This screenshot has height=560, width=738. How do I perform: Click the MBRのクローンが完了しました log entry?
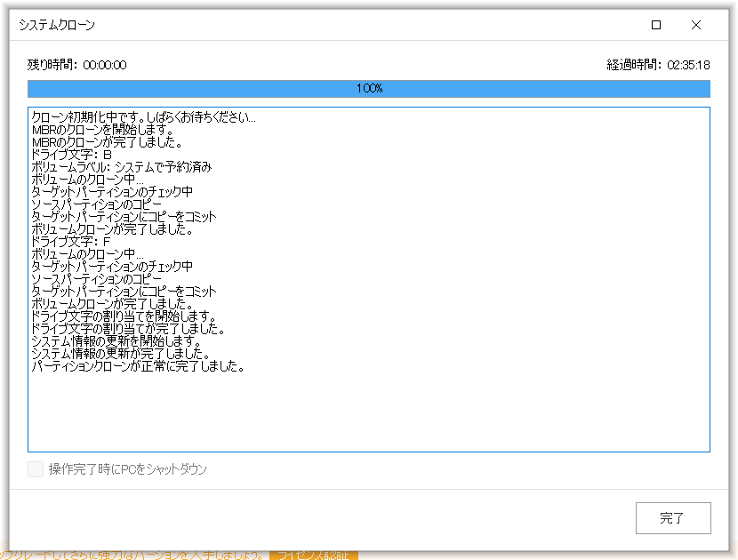(107, 141)
